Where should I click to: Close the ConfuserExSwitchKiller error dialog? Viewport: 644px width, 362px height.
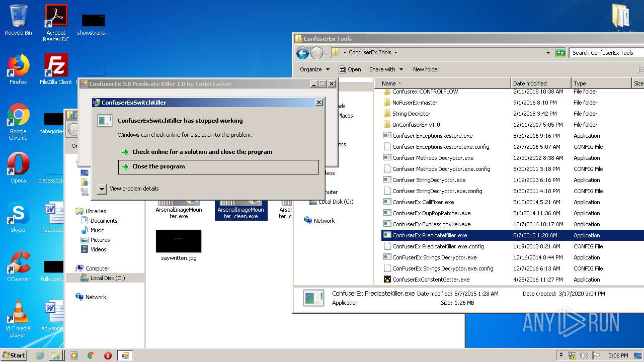pos(319,102)
